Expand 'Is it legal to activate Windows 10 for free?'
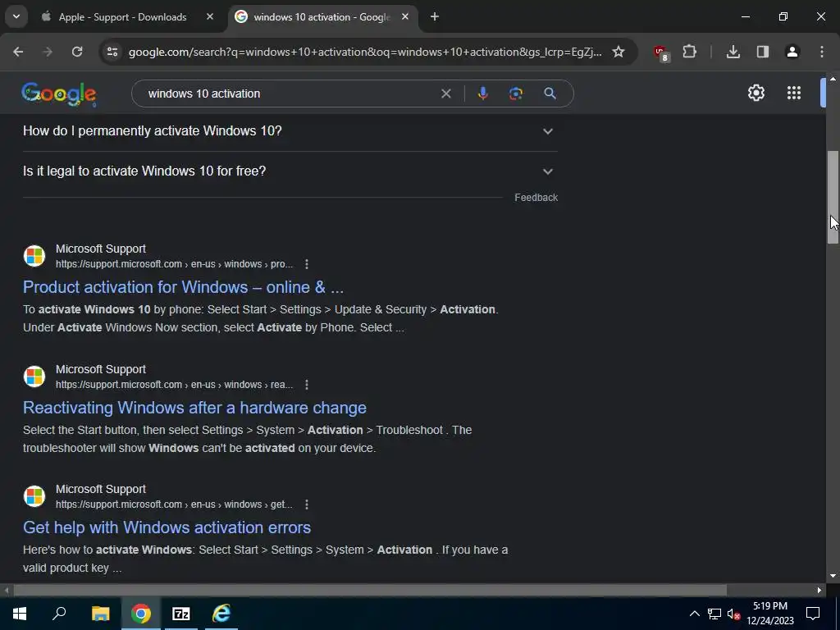 tap(290, 171)
